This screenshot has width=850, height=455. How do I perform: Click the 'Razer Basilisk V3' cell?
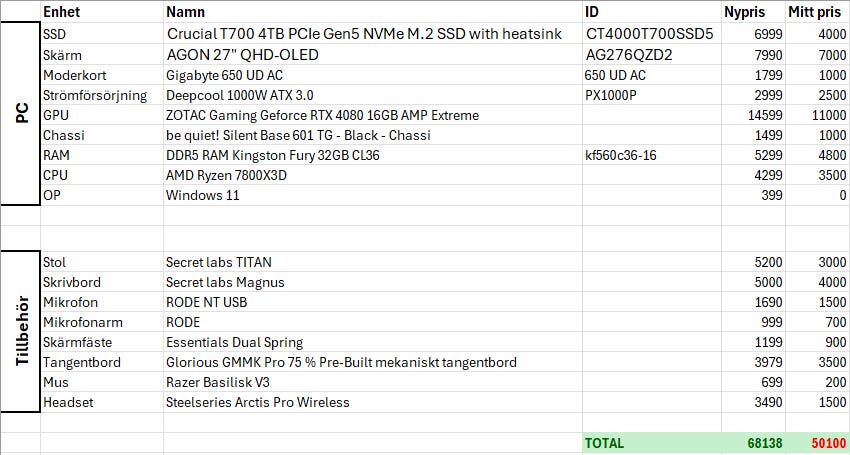373,382
